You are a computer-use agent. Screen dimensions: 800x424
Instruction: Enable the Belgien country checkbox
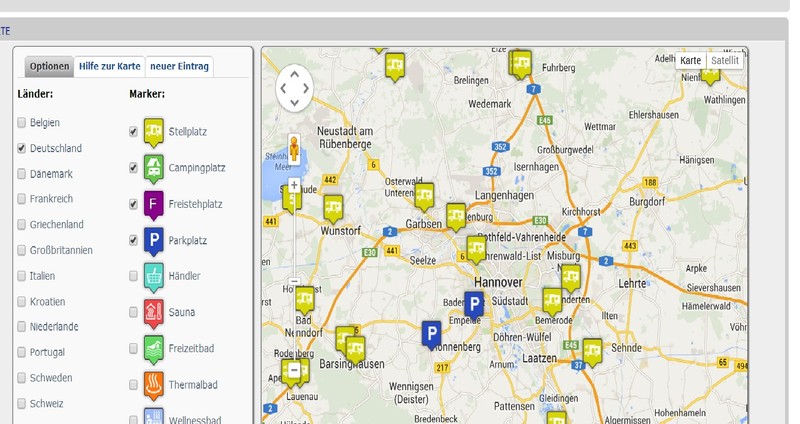[22, 123]
